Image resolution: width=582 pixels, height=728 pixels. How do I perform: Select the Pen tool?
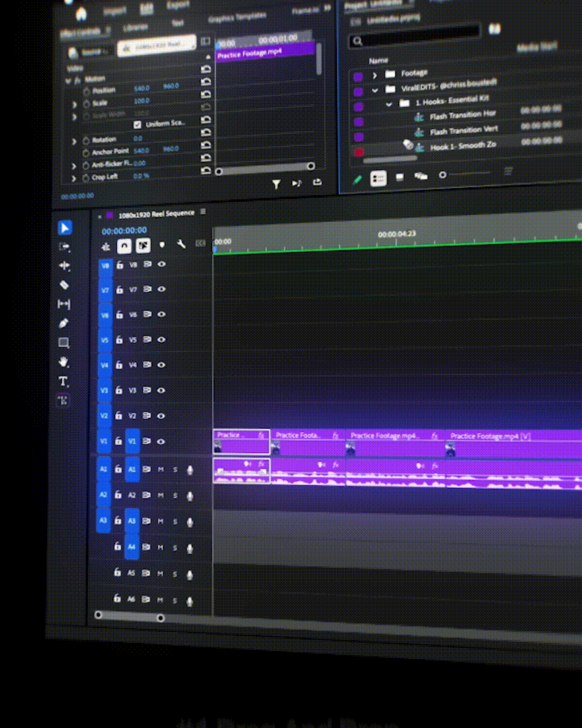(x=64, y=324)
